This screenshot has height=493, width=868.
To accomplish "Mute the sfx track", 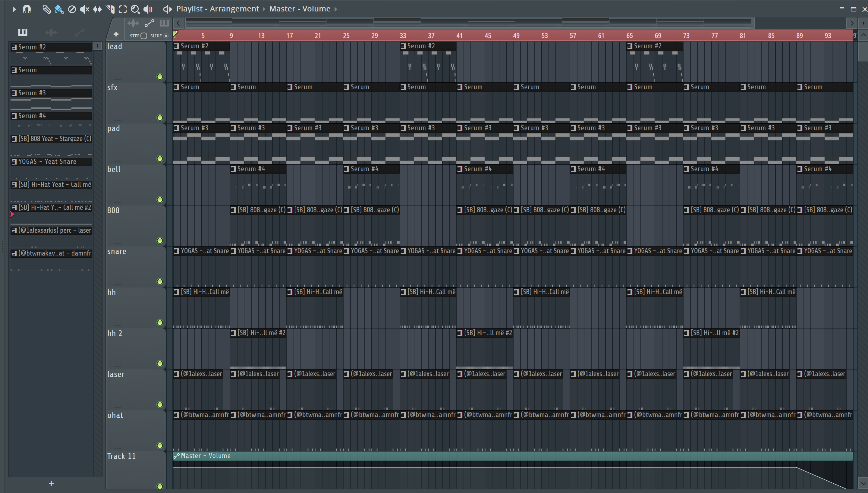I will [x=160, y=118].
